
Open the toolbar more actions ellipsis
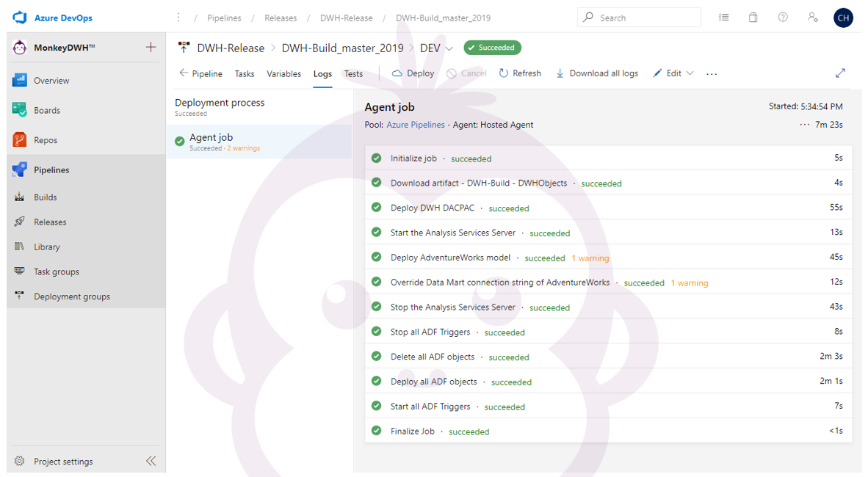(712, 73)
